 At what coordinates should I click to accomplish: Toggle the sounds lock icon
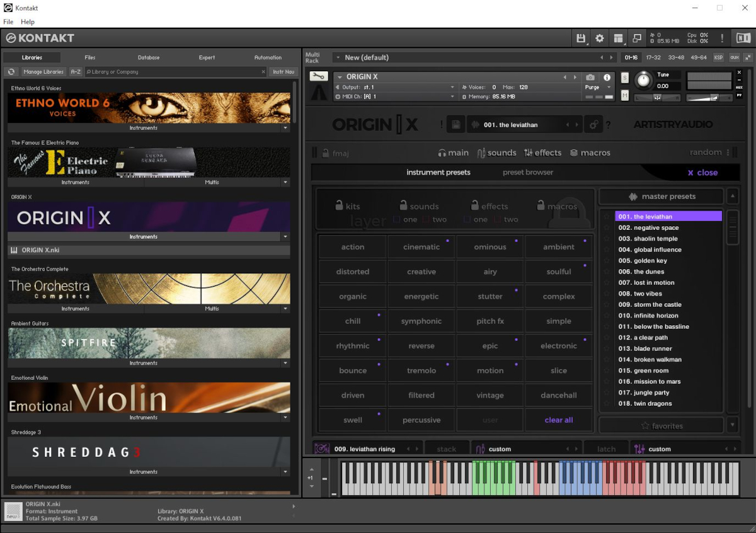(x=403, y=205)
